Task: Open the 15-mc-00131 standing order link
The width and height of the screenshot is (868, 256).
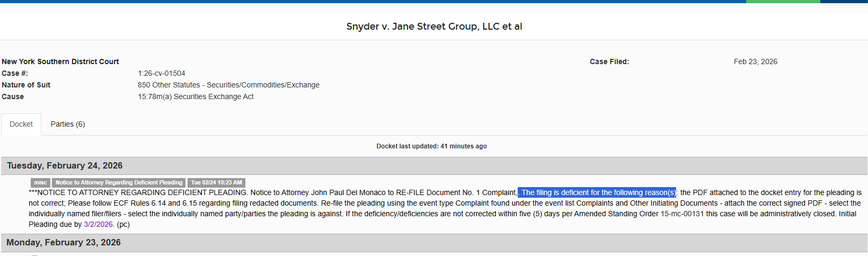Action: click(682, 214)
